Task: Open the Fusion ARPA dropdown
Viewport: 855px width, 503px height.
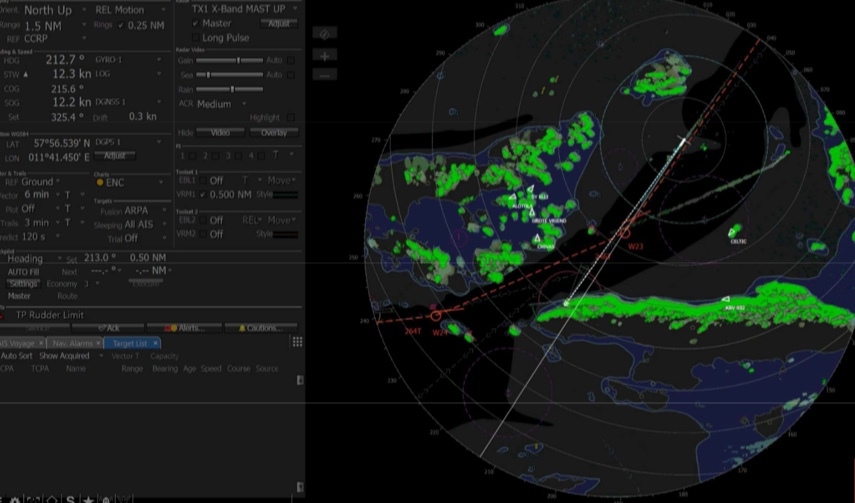Action: pos(144,210)
